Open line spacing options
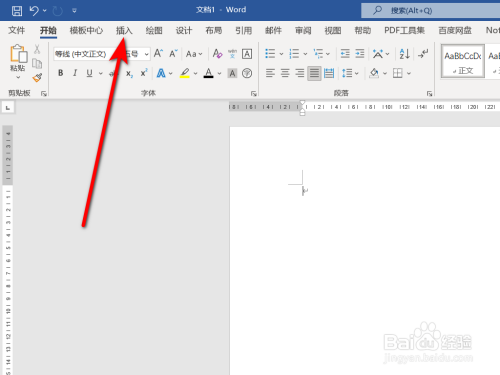Image resolution: width=500 pixels, height=375 pixels. pyautogui.click(x=347, y=73)
